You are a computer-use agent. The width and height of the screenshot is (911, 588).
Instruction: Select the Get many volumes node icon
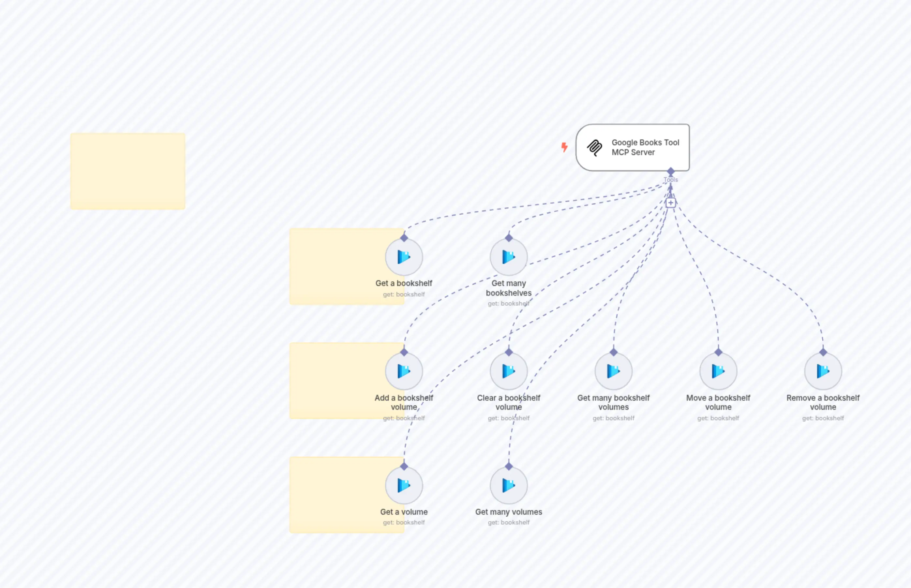pos(509,485)
